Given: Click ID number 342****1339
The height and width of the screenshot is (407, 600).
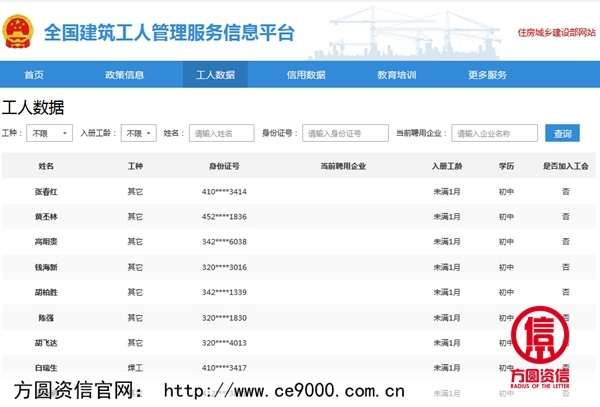Looking at the screenshot, I should click(x=224, y=292).
